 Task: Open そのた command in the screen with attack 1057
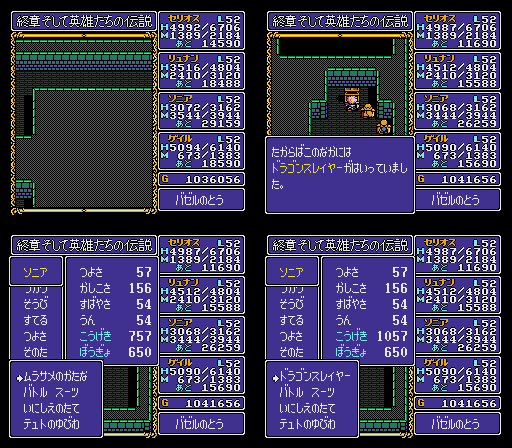pyautogui.click(x=292, y=352)
